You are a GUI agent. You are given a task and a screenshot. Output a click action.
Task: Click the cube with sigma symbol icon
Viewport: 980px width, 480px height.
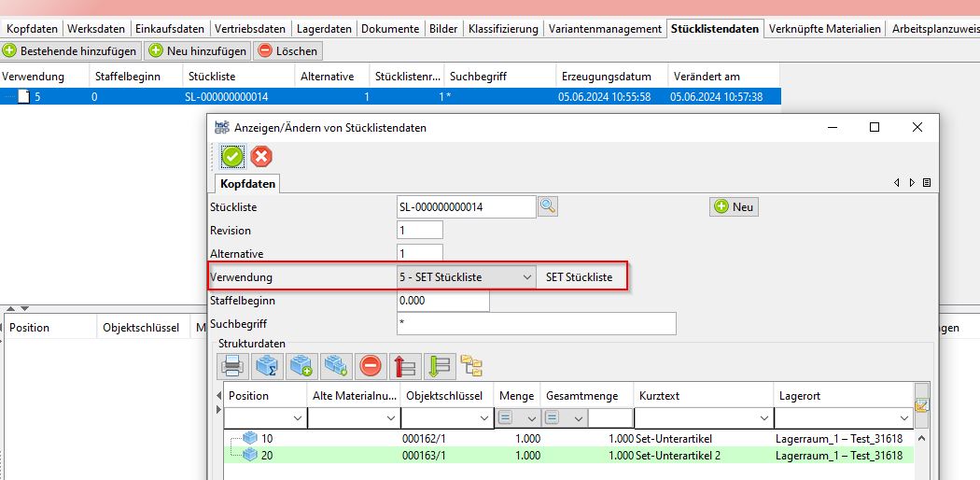pos(268,366)
